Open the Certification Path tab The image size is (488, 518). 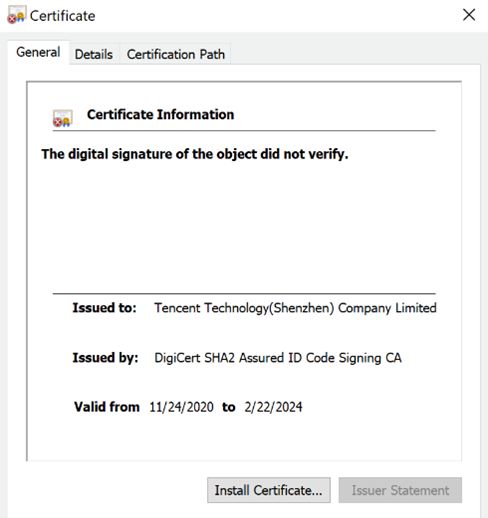tap(176, 54)
